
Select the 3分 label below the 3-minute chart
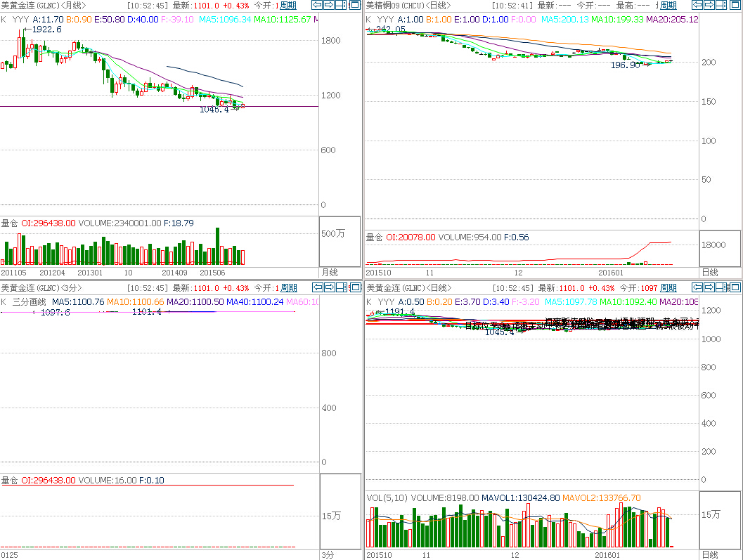328,554
